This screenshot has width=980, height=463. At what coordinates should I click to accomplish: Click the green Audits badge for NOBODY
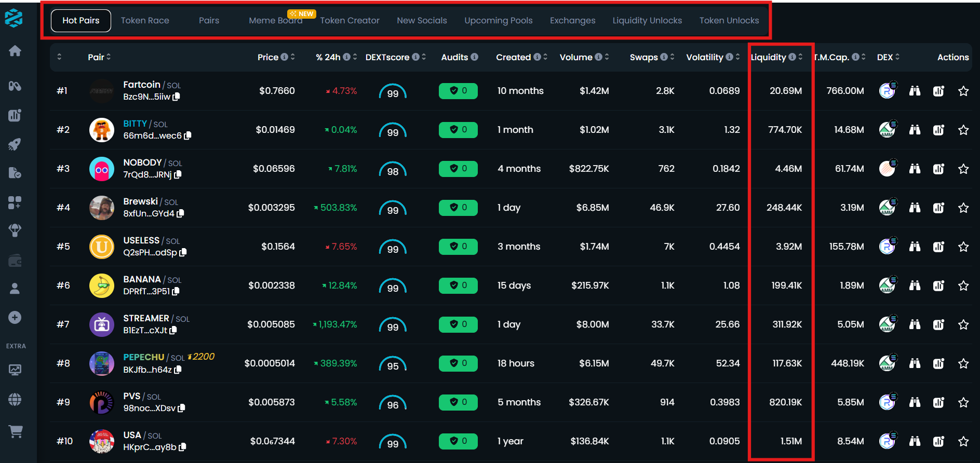458,169
